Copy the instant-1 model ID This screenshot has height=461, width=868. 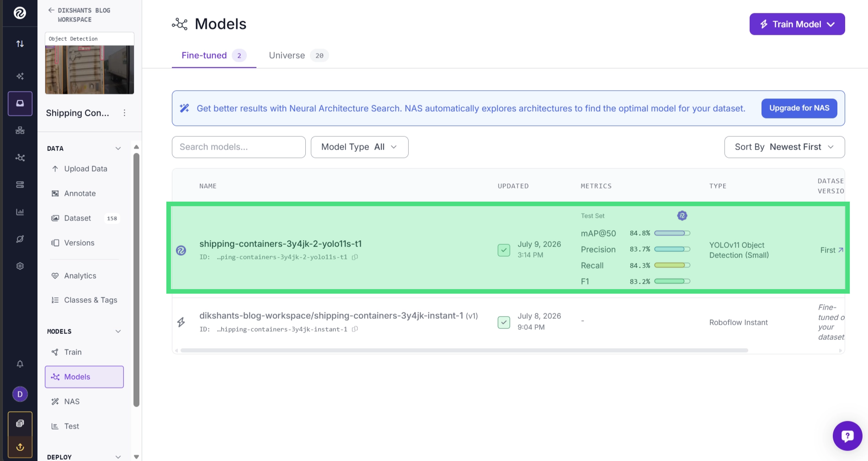click(355, 329)
